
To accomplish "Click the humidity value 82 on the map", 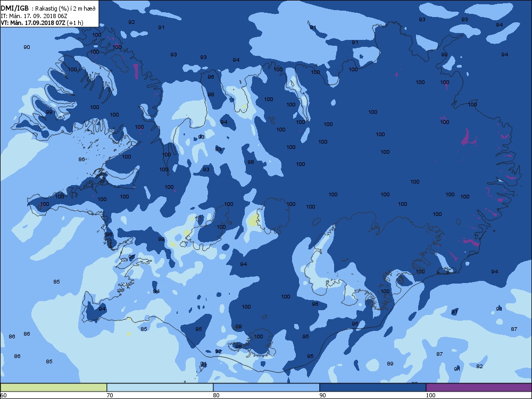I will pos(479,367).
